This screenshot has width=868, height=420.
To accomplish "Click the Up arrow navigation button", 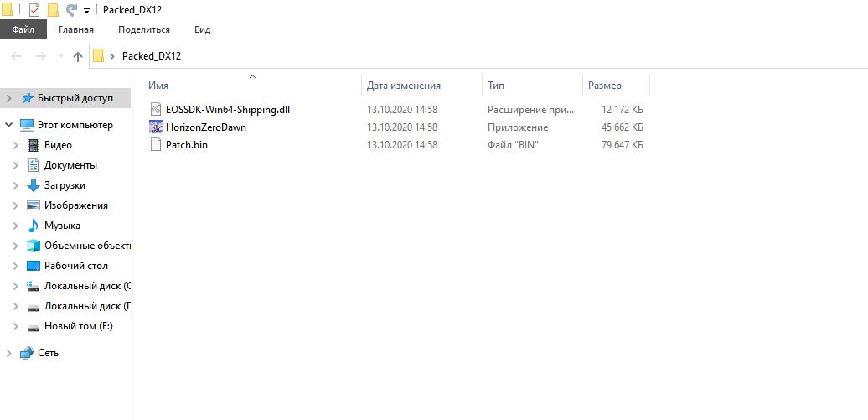I will tap(78, 56).
